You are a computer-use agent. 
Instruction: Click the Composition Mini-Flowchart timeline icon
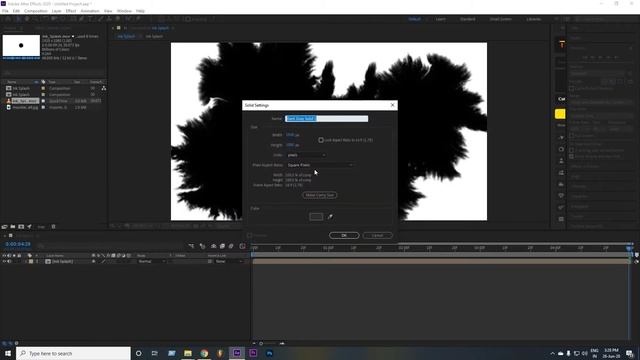click(x=191, y=246)
